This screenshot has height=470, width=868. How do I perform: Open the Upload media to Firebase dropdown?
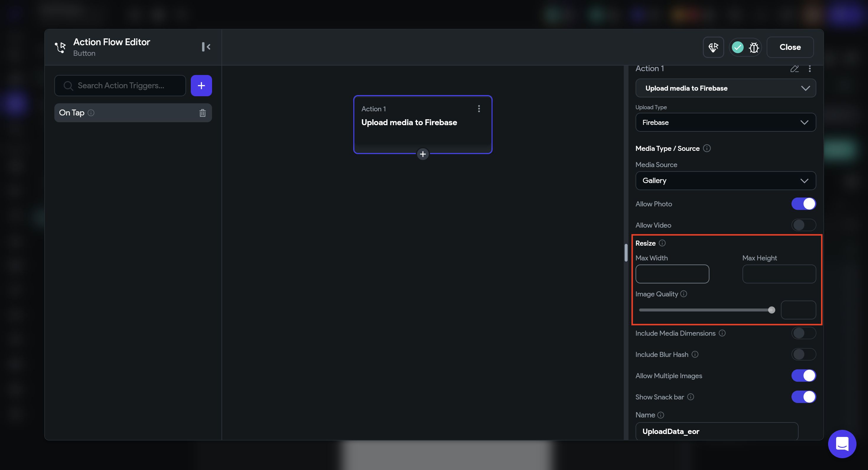(x=725, y=88)
